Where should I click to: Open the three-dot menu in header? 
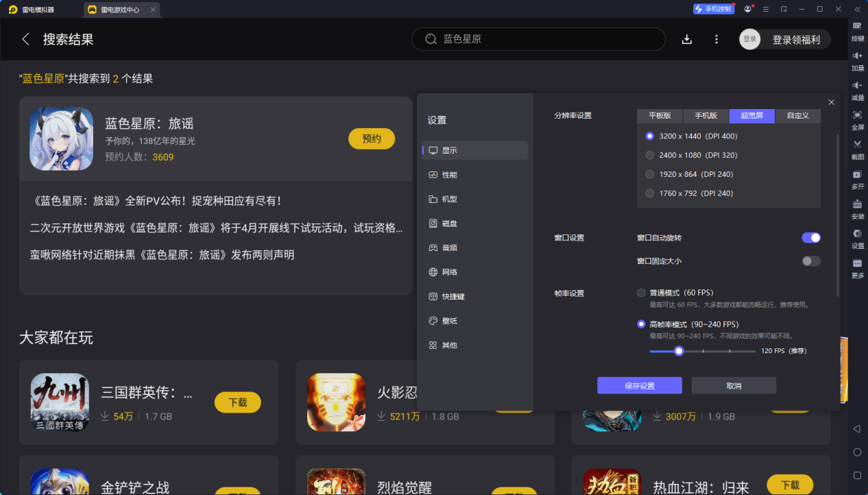[716, 39]
